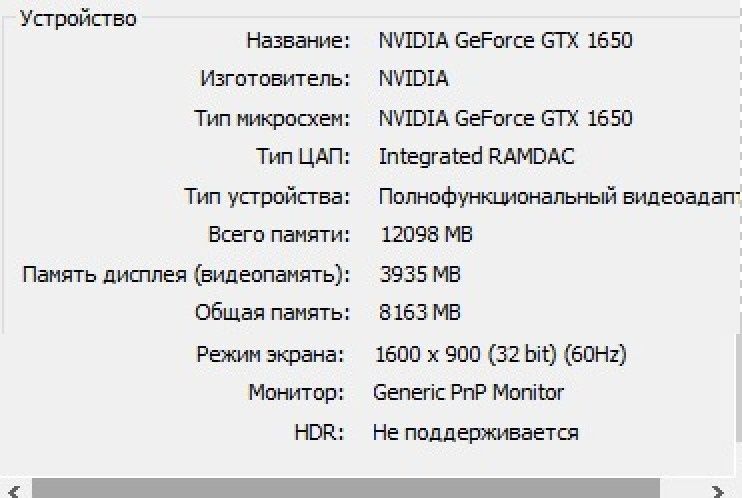Click the left scroll arrow of horizontal scrollbar
The height and width of the screenshot is (498, 742).
(x=11, y=489)
